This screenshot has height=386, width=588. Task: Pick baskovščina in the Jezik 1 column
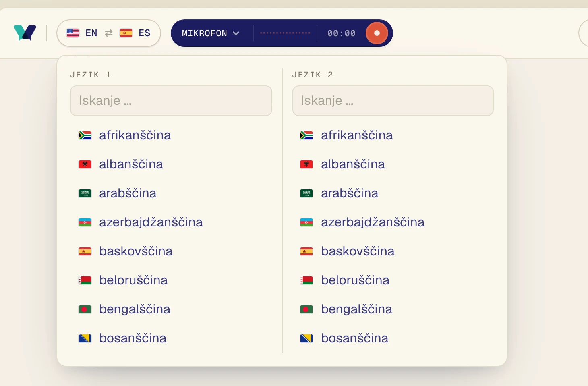[171, 251]
